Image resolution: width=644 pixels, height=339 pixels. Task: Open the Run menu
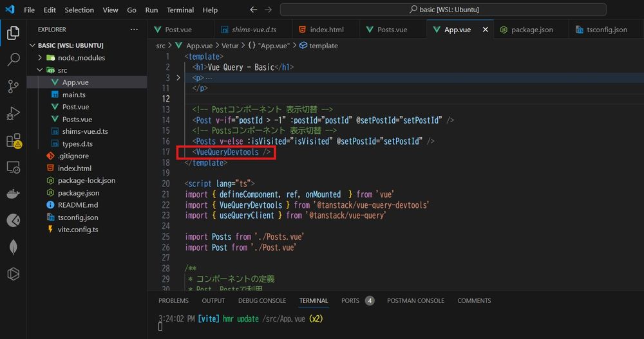[151, 10]
